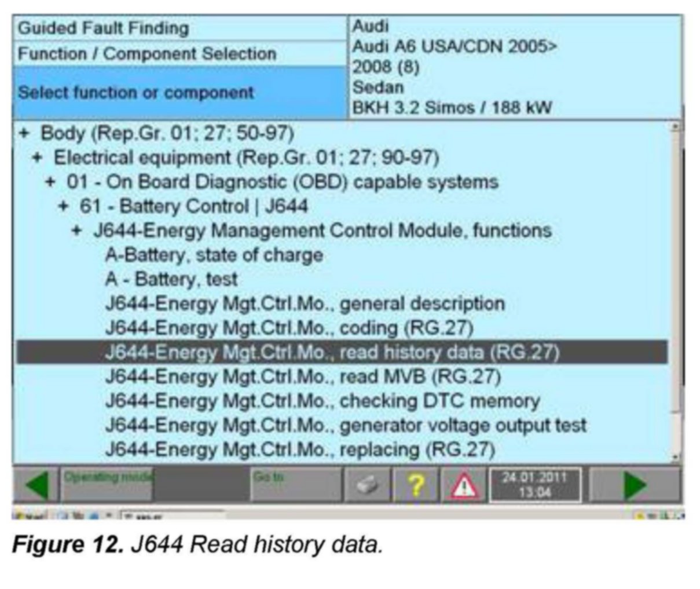Select J644-Energy Mgt.Ctrl.Mo., replacing (RG.27)
700x589 pixels.
pos(300,449)
